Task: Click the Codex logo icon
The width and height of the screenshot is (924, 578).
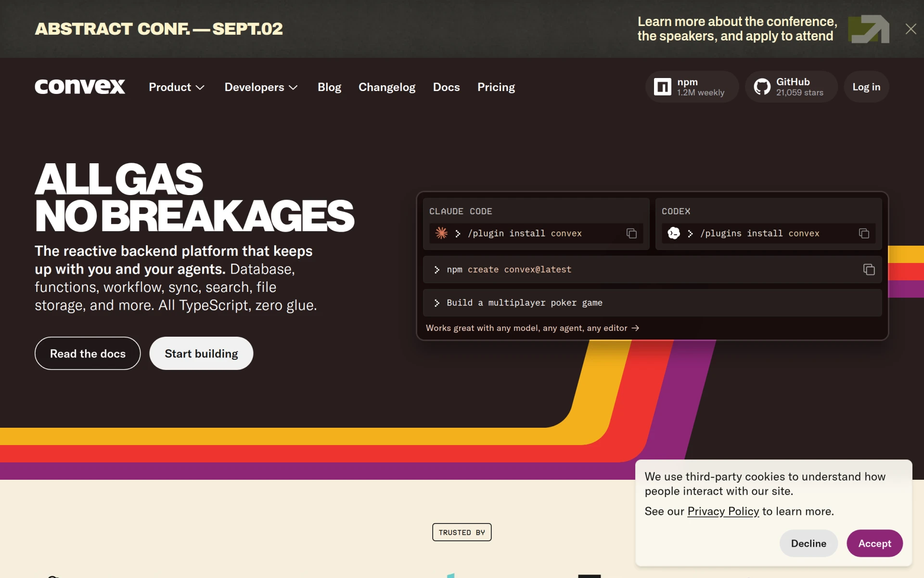Action: (674, 233)
